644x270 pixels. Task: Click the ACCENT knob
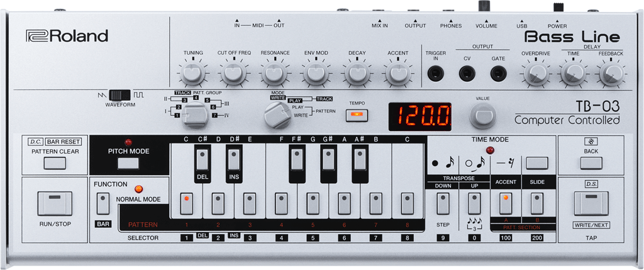tap(398, 74)
